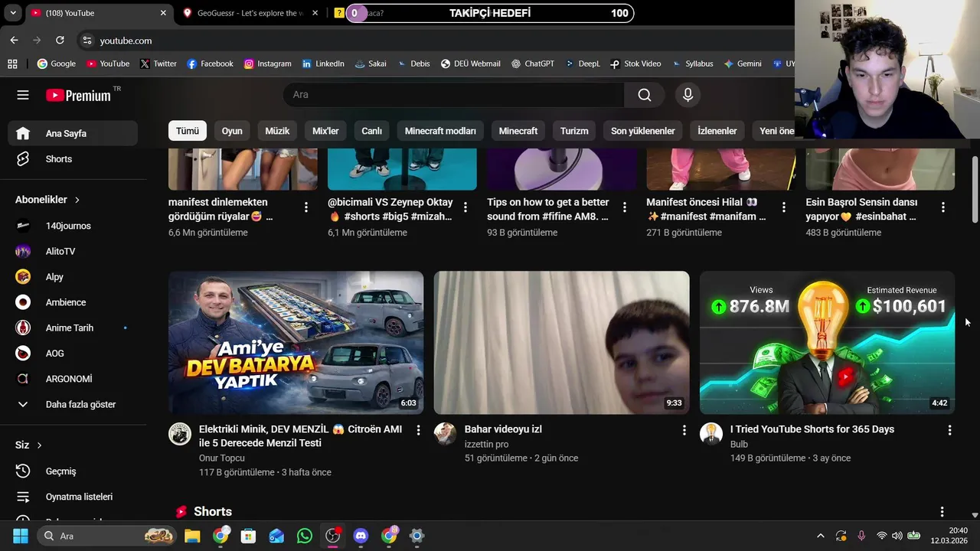Switch to the GeoGuessr browser tab
Screen dimensions: 980x551
point(251,13)
